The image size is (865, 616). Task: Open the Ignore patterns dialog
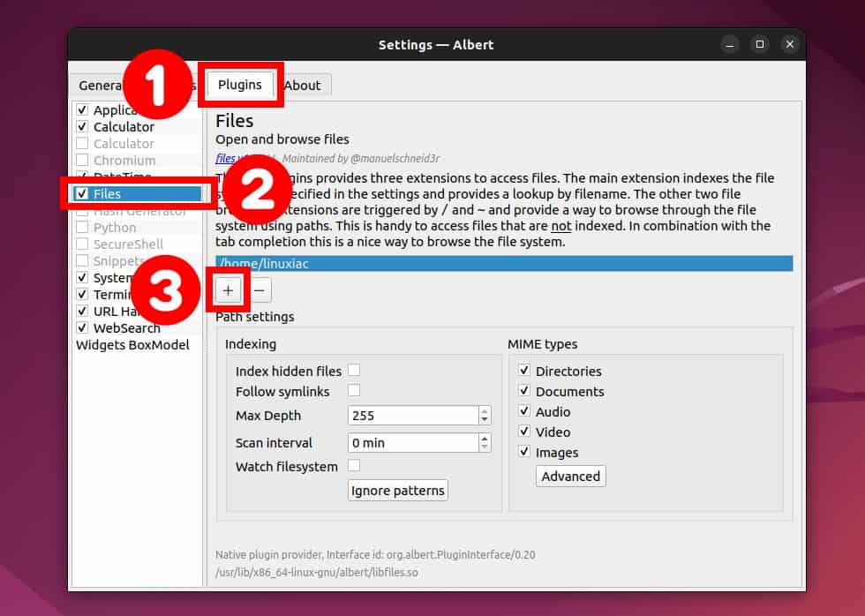tap(398, 491)
